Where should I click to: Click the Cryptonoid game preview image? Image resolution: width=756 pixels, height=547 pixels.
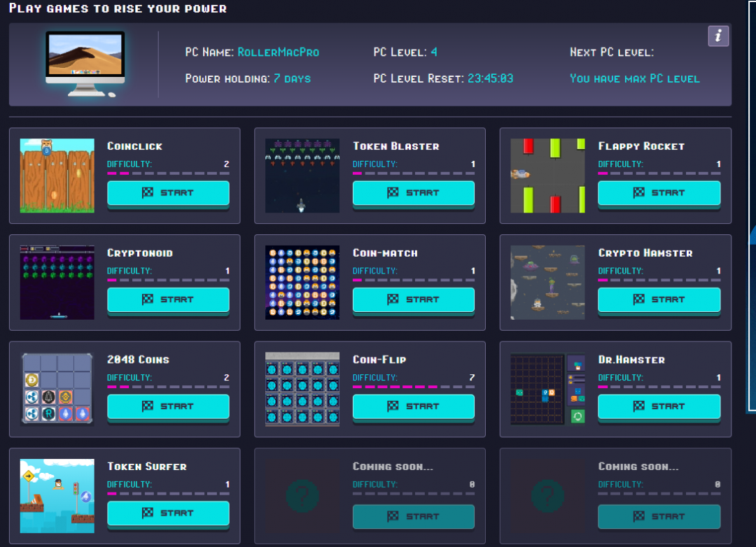click(x=57, y=283)
